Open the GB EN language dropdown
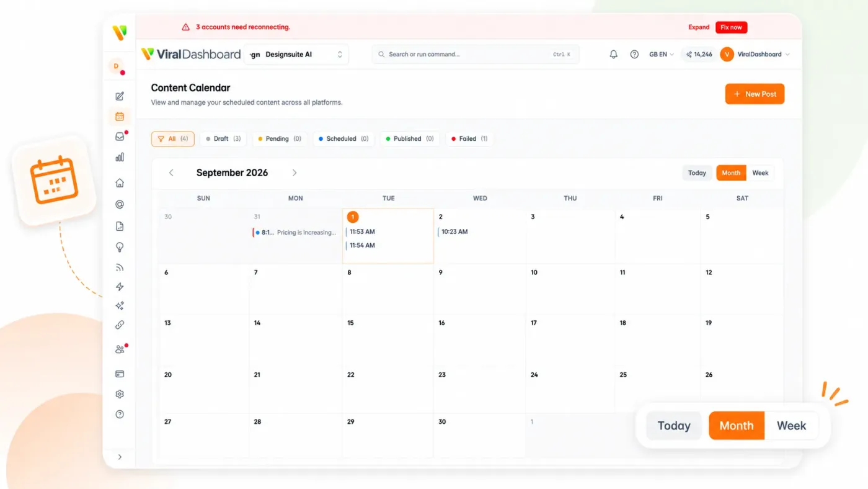The height and width of the screenshot is (489, 868). [662, 55]
